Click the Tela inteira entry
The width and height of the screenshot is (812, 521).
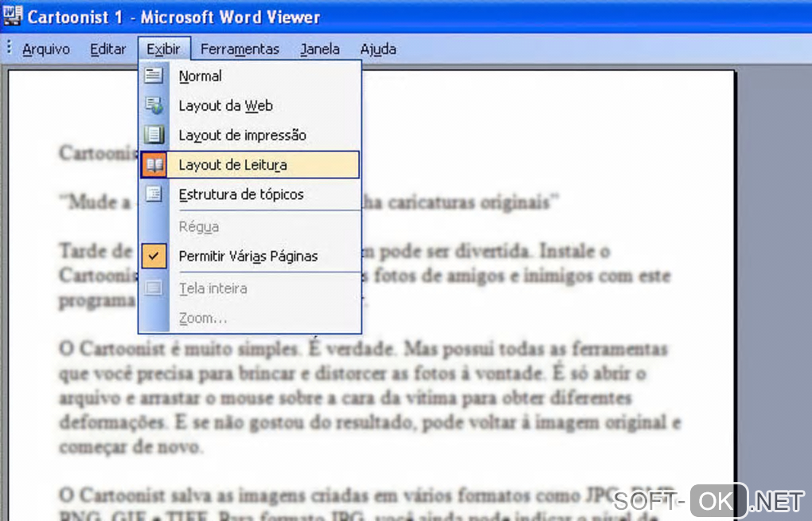[x=250, y=288]
